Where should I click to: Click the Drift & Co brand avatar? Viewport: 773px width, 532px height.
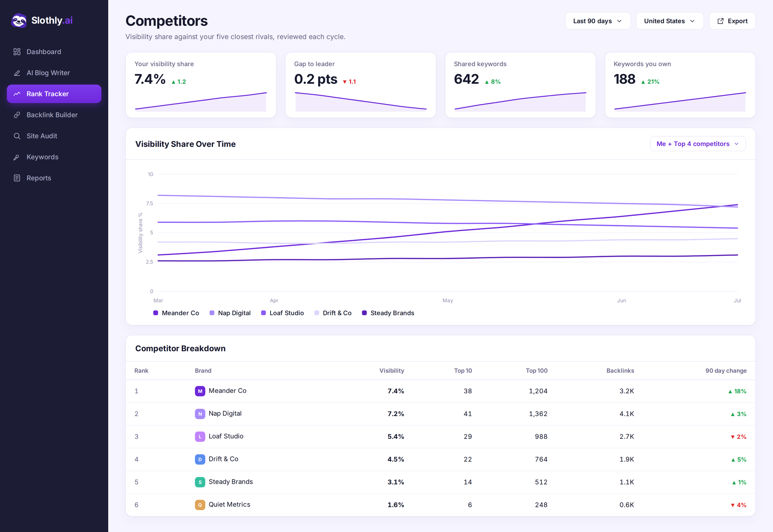coord(200,459)
